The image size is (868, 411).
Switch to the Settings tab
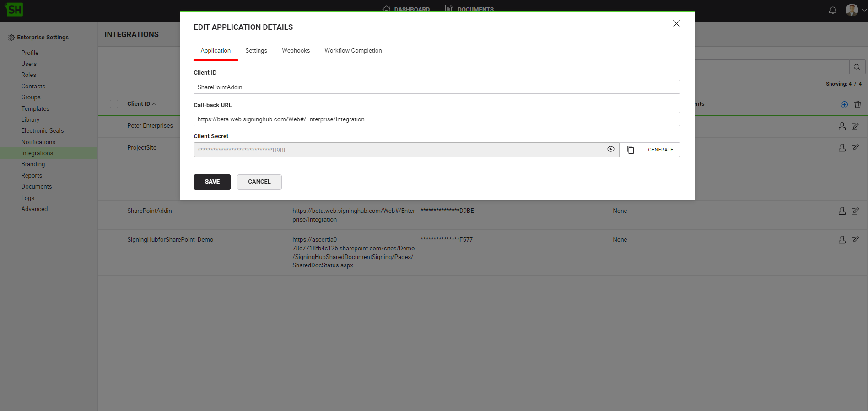[256, 51]
